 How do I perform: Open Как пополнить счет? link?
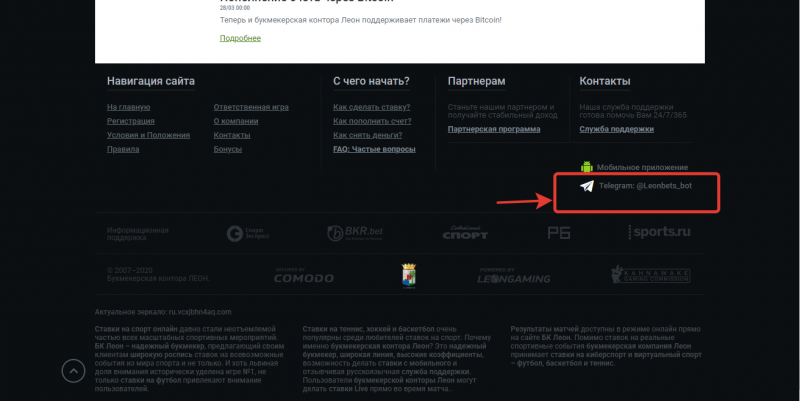coord(372,121)
